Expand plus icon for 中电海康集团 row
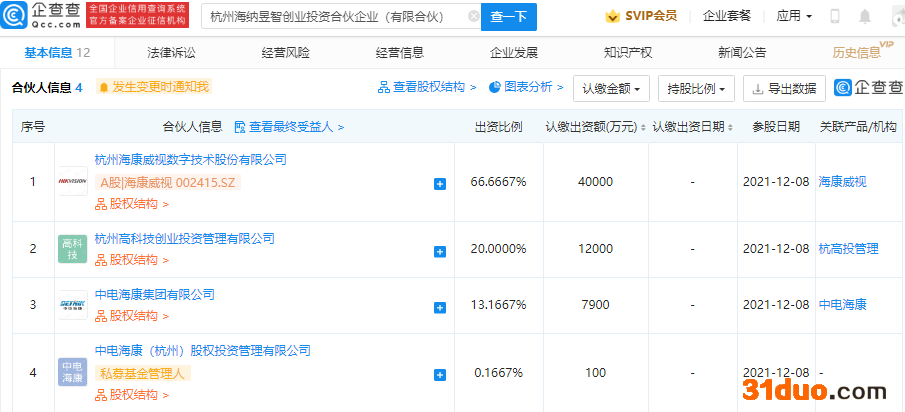905x412 pixels. [440, 308]
